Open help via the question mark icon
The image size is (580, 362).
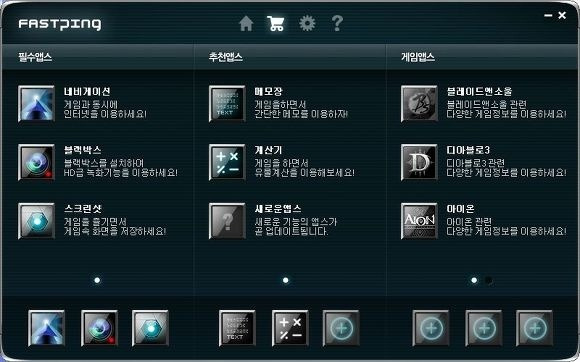(337, 23)
